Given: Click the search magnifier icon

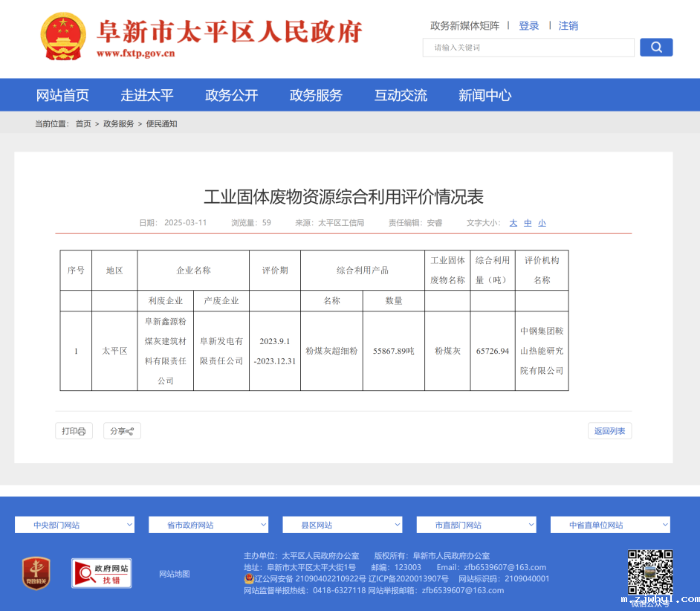Looking at the screenshot, I should tap(655, 47).
